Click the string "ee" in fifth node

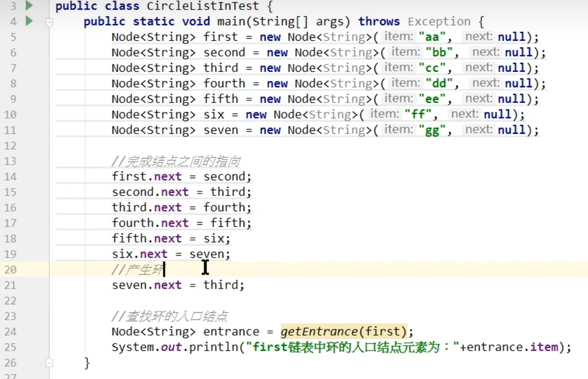point(432,99)
